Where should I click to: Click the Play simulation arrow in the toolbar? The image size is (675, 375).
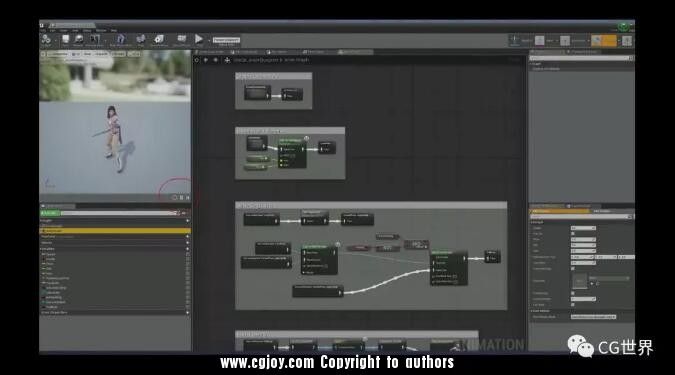tap(198, 39)
